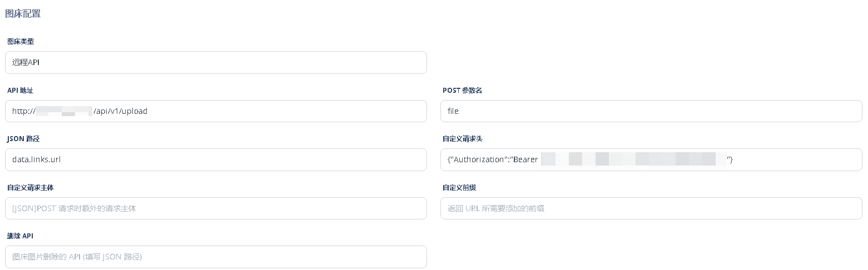Click the POST 参数名 field label
868x270 pixels.
click(x=462, y=91)
